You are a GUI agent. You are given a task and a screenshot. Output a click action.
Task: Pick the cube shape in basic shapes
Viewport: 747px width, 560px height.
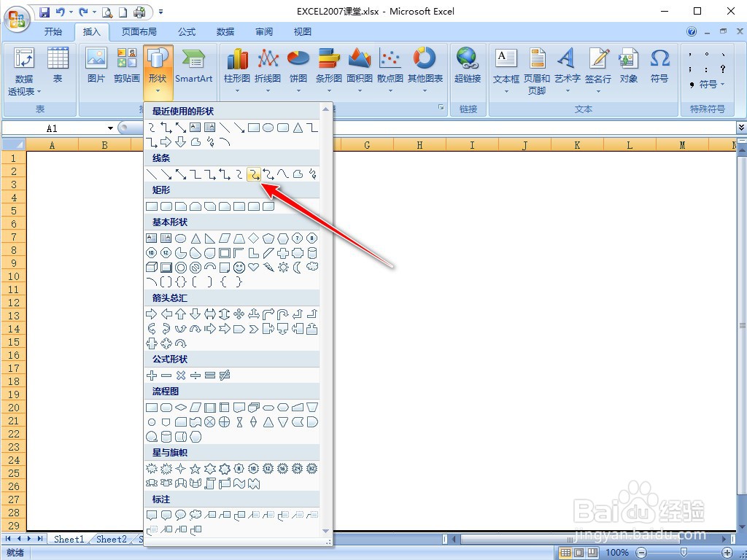click(152, 268)
